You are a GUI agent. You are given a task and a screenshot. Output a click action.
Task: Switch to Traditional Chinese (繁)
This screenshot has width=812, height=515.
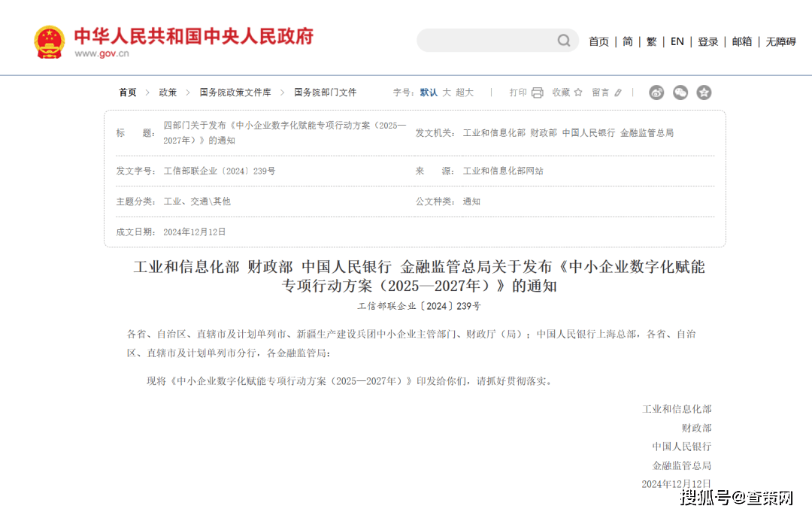click(652, 41)
